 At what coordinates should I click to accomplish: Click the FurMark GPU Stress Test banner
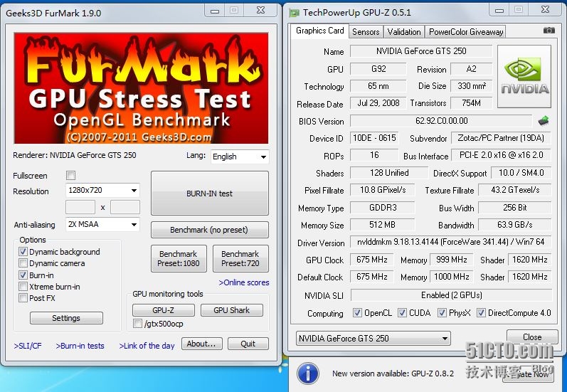click(x=141, y=88)
